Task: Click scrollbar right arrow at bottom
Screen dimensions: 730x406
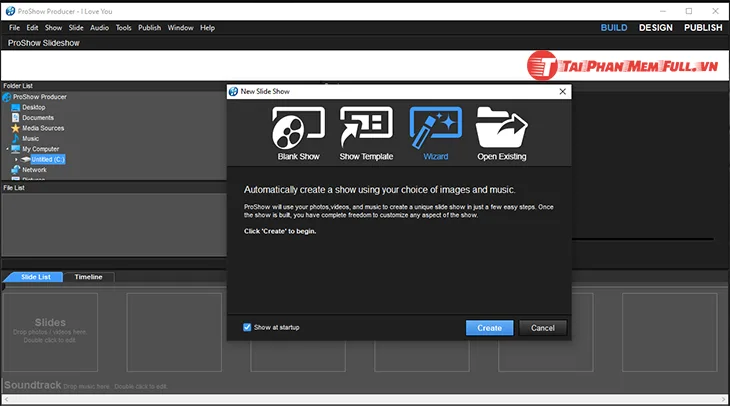Action: pyautogui.click(x=724, y=399)
